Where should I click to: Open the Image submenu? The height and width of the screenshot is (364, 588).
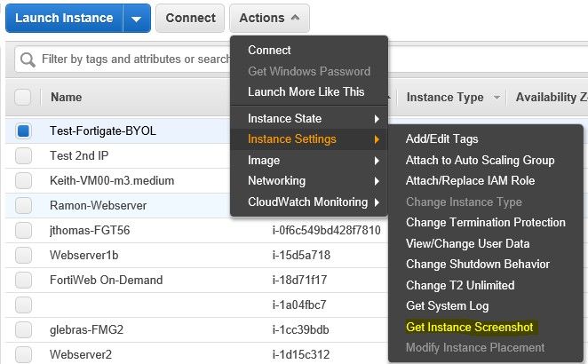pos(309,160)
